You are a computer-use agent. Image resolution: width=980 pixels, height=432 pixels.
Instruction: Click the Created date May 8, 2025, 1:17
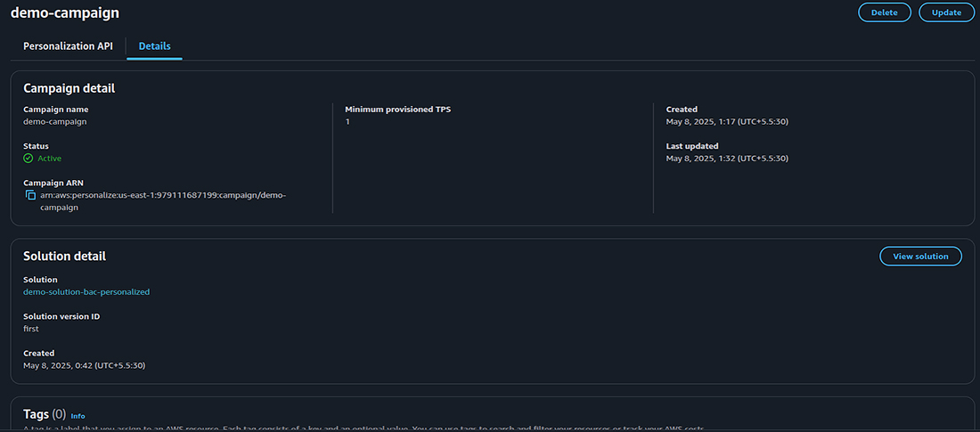(x=727, y=122)
